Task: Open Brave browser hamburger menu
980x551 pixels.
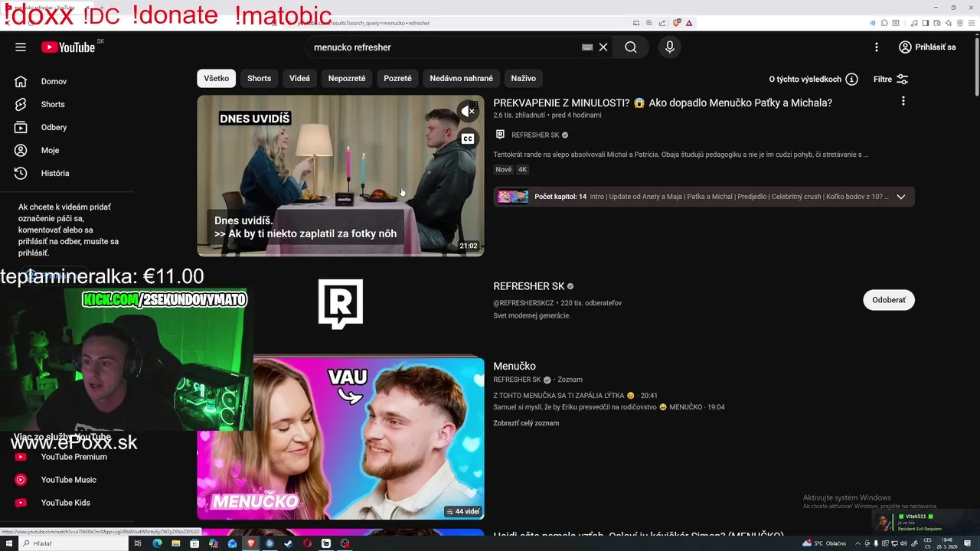Action: (x=970, y=23)
